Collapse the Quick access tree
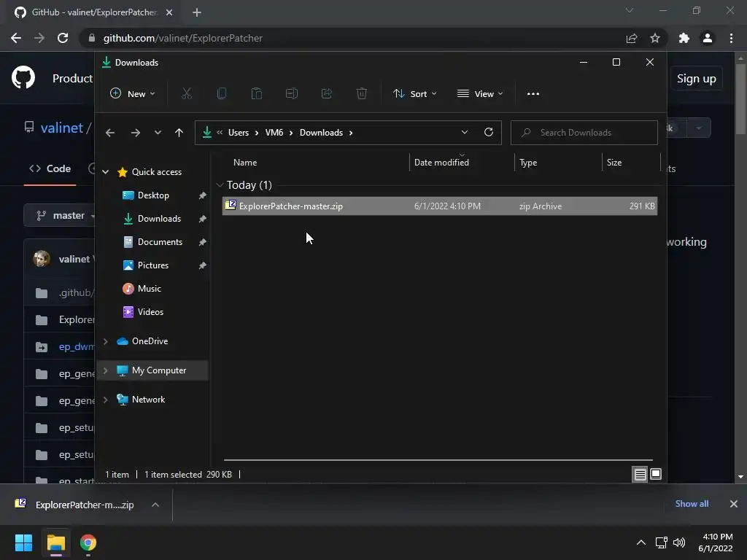This screenshot has height=560, width=747. tap(106, 172)
